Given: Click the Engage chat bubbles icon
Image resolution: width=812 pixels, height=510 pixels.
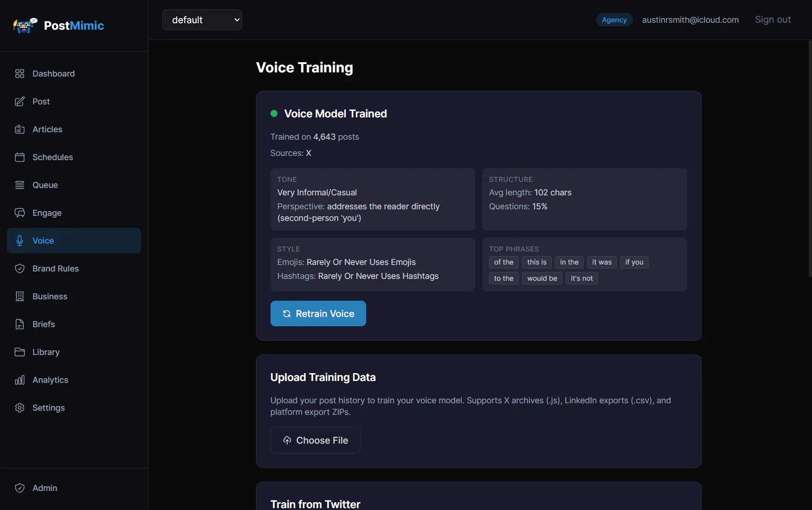Looking at the screenshot, I should tap(19, 213).
